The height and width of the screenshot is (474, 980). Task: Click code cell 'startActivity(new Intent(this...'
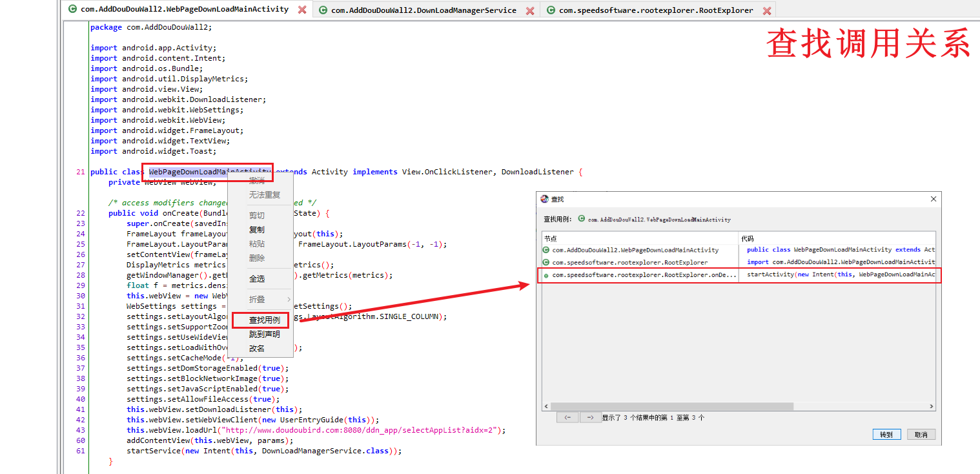click(x=841, y=275)
